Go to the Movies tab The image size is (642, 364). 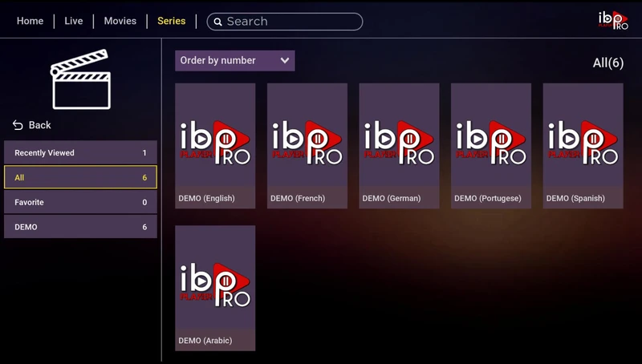pos(120,21)
